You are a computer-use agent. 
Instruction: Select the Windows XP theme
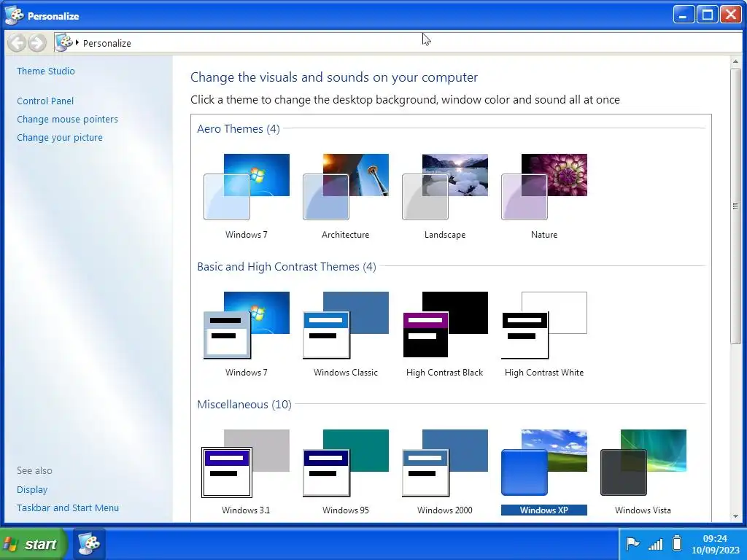[544, 463]
